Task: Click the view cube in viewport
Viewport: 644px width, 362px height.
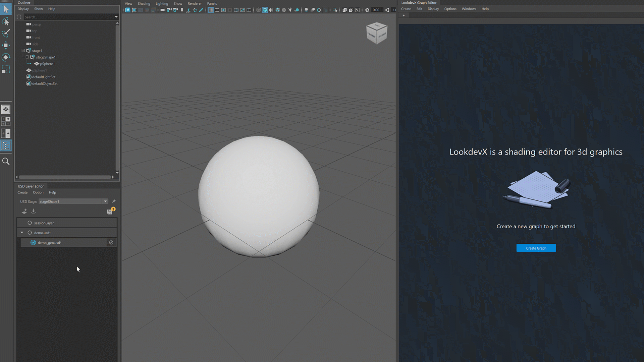Action: (x=377, y=33)
